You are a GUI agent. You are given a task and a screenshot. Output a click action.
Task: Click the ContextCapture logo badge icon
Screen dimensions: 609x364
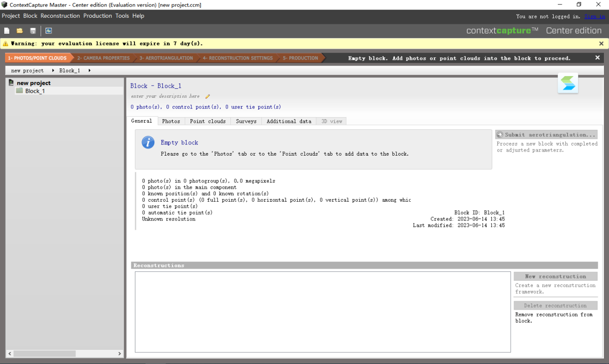coord(567,83)
